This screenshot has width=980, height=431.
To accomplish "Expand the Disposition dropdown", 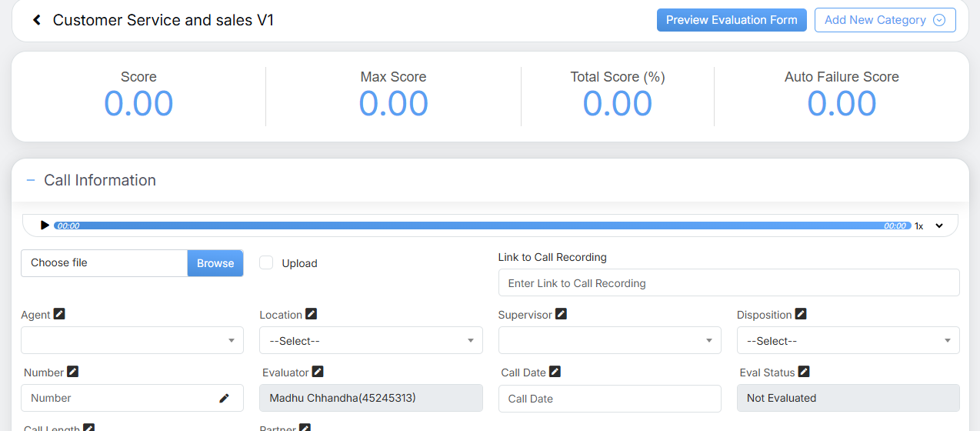I will 848,340.
